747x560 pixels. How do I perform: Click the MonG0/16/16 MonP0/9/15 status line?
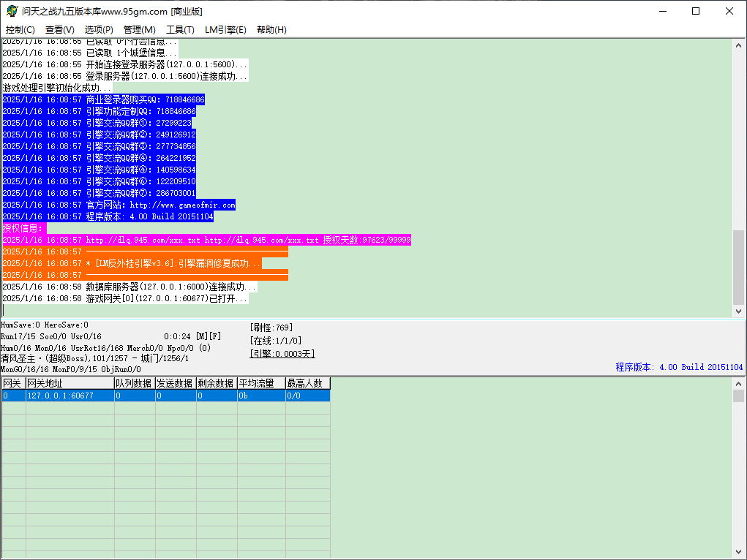click(x=70, y=369)
